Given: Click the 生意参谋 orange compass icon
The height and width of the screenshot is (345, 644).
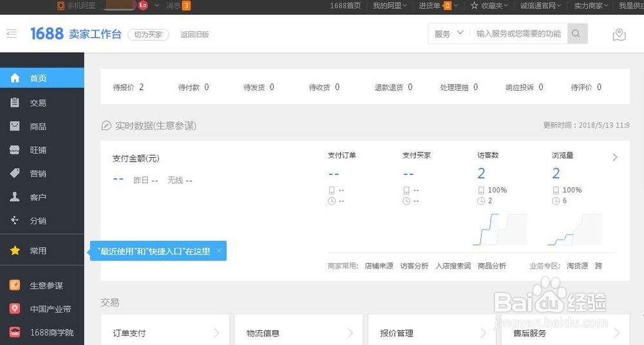Looking at the screenshot, I should [x=15, y=285].
